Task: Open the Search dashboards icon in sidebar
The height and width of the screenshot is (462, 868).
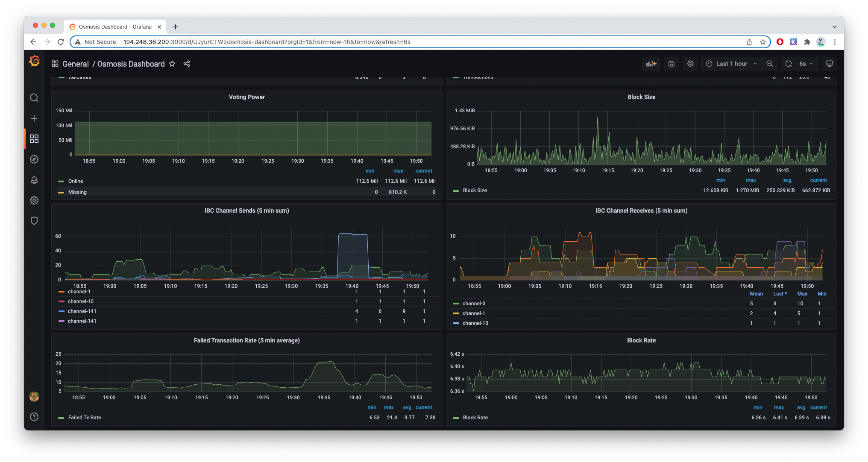Action: (x=34, y=98)
